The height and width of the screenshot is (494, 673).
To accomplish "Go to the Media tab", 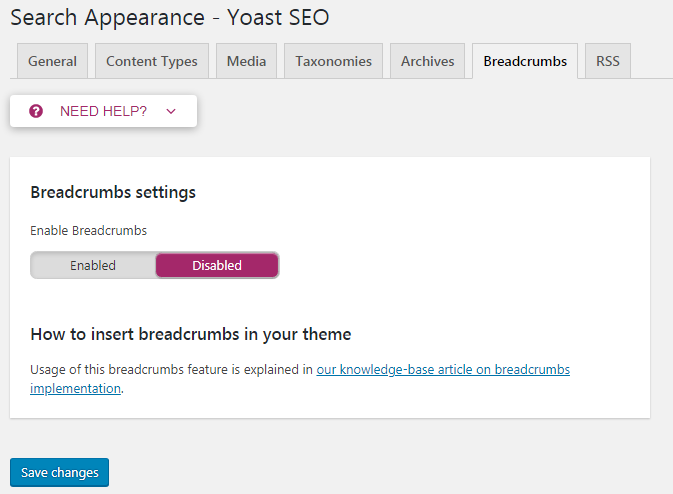I will (x=246, y=61).
